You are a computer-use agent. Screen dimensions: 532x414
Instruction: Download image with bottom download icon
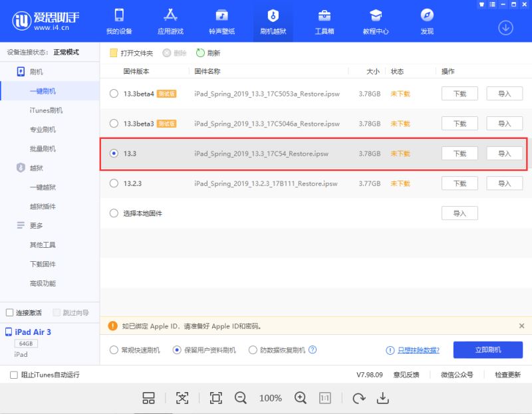coord(382,398)
